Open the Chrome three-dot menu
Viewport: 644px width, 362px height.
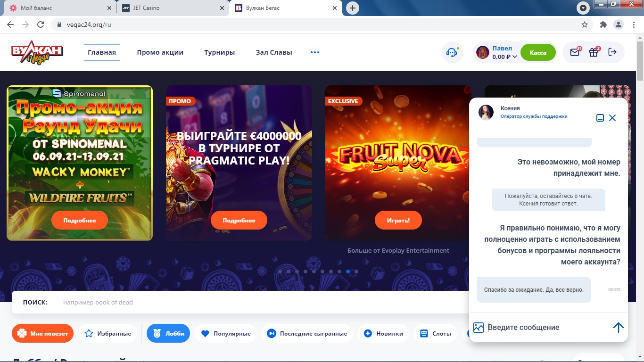633,25
